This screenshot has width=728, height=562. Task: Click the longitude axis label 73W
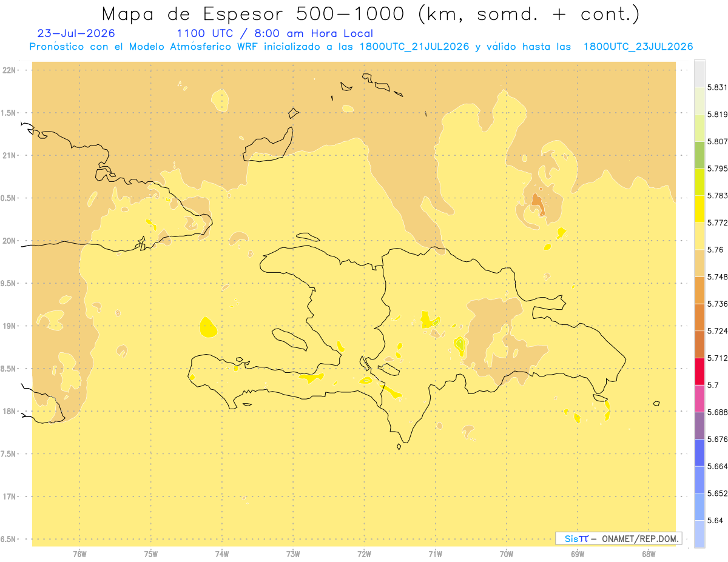pos(293,554)
